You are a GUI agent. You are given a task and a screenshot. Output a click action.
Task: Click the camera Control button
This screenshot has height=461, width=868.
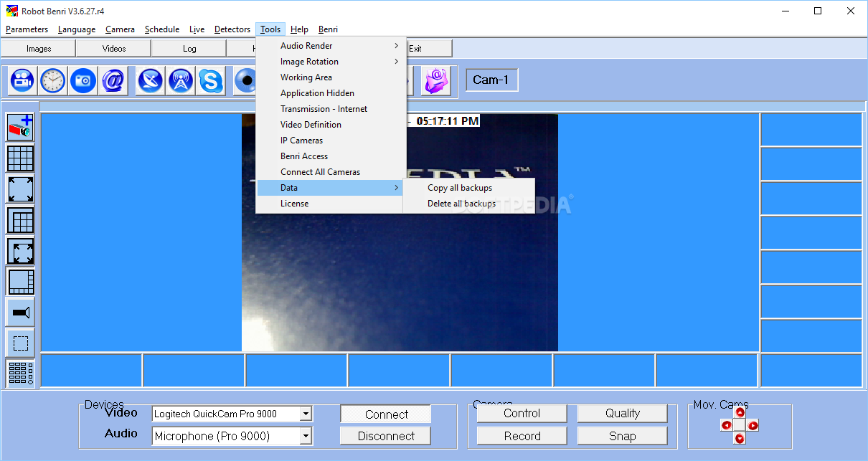522,413
